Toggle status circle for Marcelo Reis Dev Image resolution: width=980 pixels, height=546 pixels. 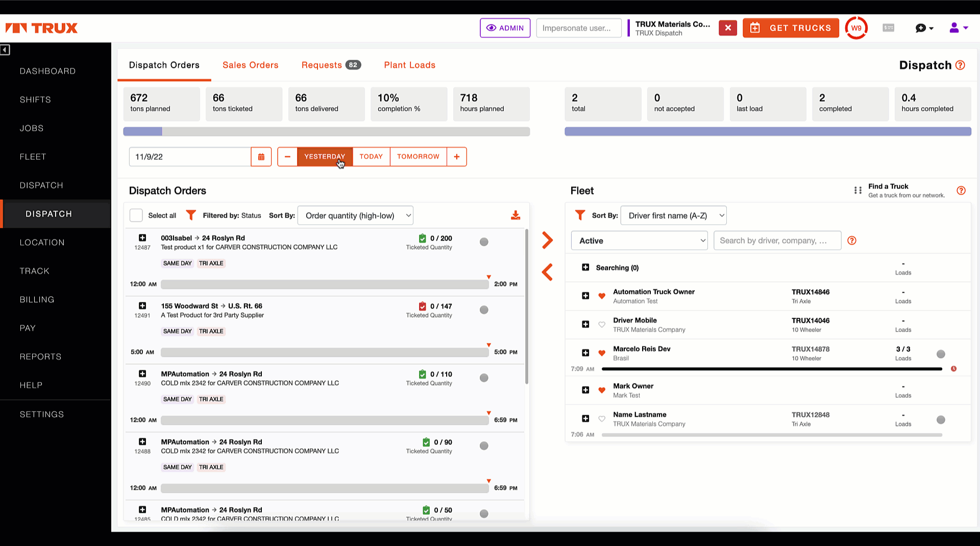click(x=941, y=354)
